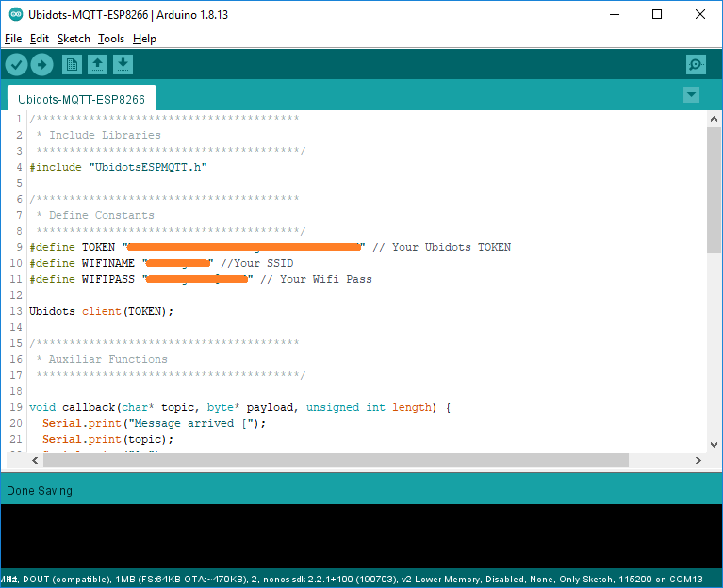Click the "#define WIFIPASS" text
The height and width of the screenshot is (588, 723).
[82, 279]
